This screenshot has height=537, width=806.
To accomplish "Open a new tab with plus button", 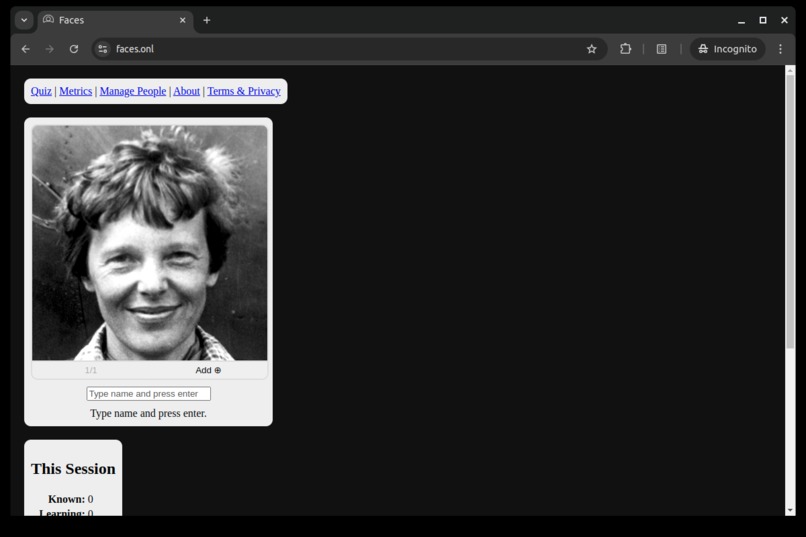I will click(x=207, y=20).
